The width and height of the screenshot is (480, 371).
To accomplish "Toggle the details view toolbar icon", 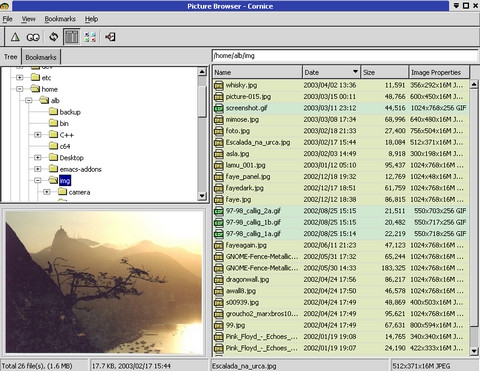I will click(x=71, y=37).
